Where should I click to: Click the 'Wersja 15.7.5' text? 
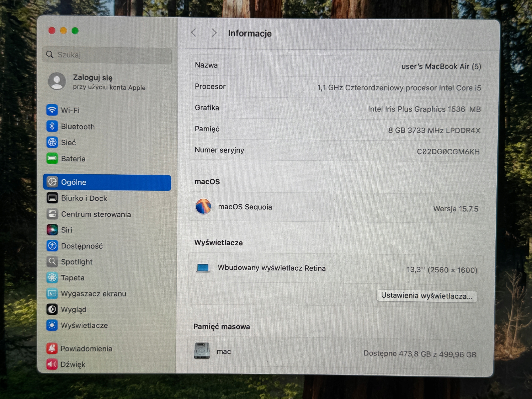(x=456, y=208)
